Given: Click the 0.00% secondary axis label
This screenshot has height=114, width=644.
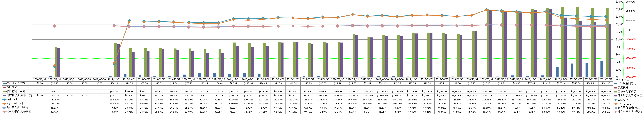Looking at the screenshot, I should (629, 30).
